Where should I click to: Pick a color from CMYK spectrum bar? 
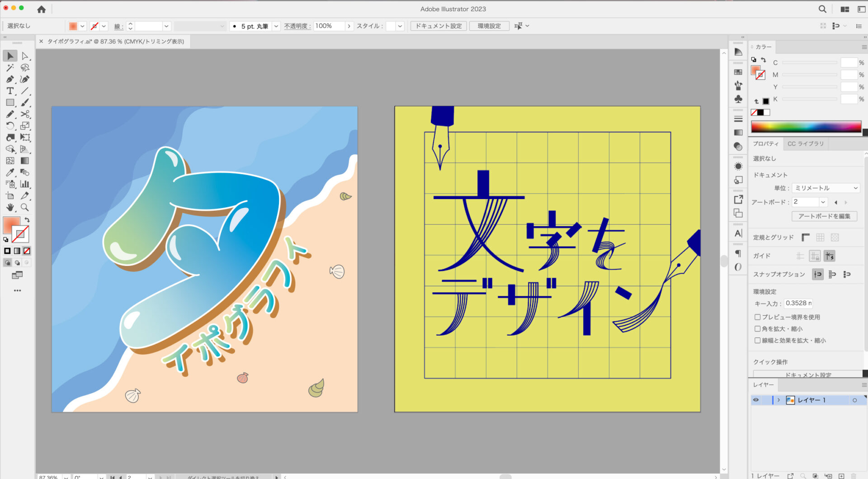(x=806, y=127)
